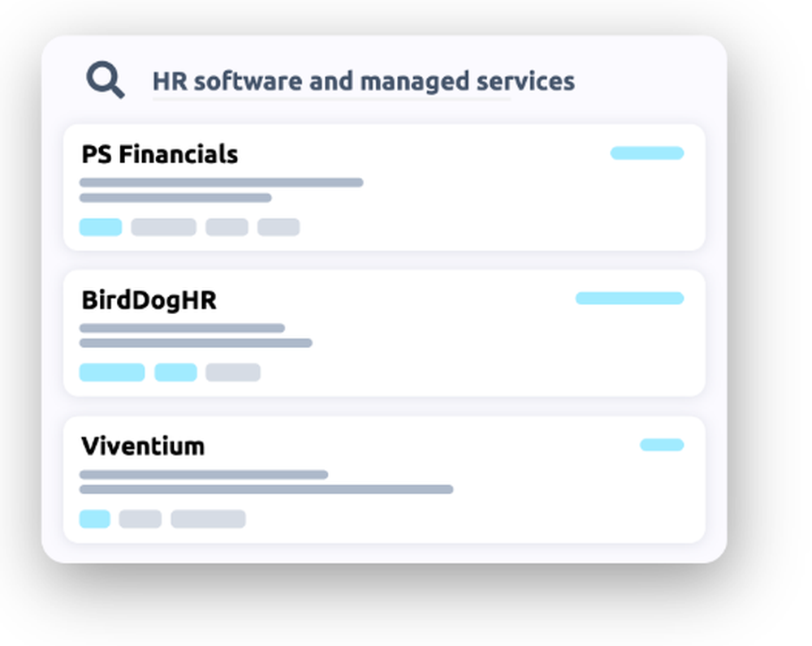Select the widest gray tag under Viventium
The image size is (812, 646).
click(208, 519)
